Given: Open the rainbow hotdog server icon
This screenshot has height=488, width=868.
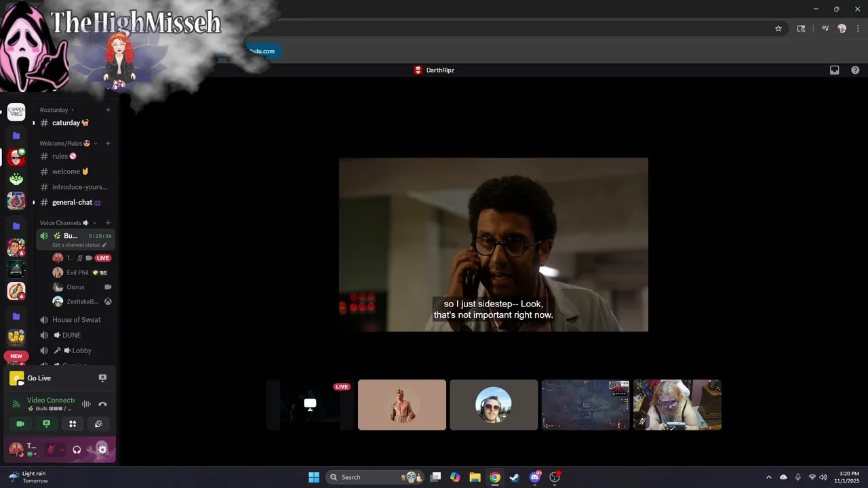Looking at the screenshot, I should tap(16, 291).
